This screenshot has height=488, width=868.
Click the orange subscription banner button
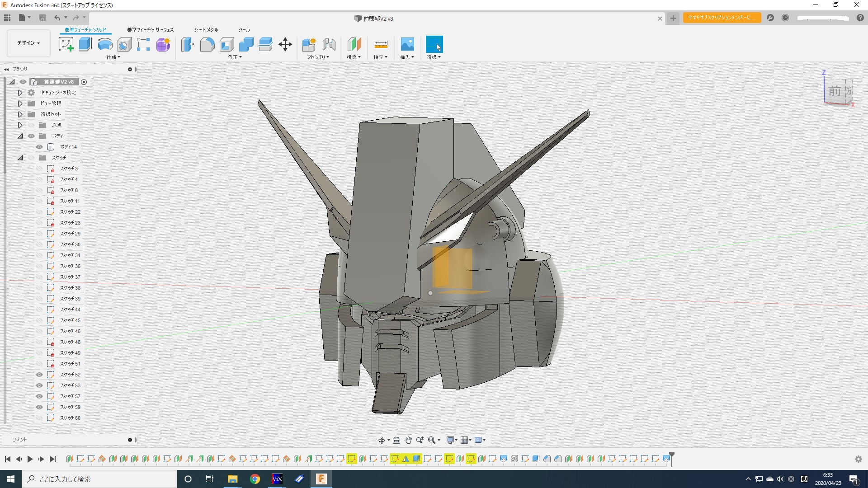click(x=722, y=18)
